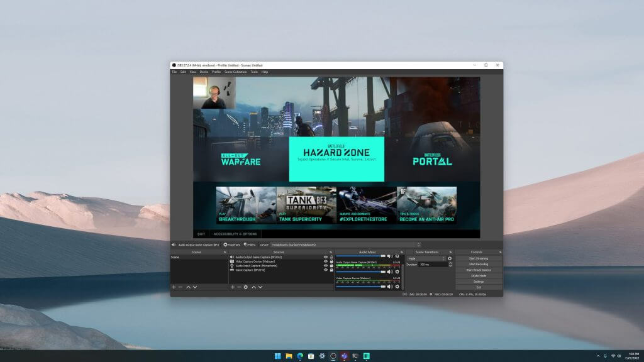
Task: Pop out the Controls dock
Action: (x=500, y=252)
